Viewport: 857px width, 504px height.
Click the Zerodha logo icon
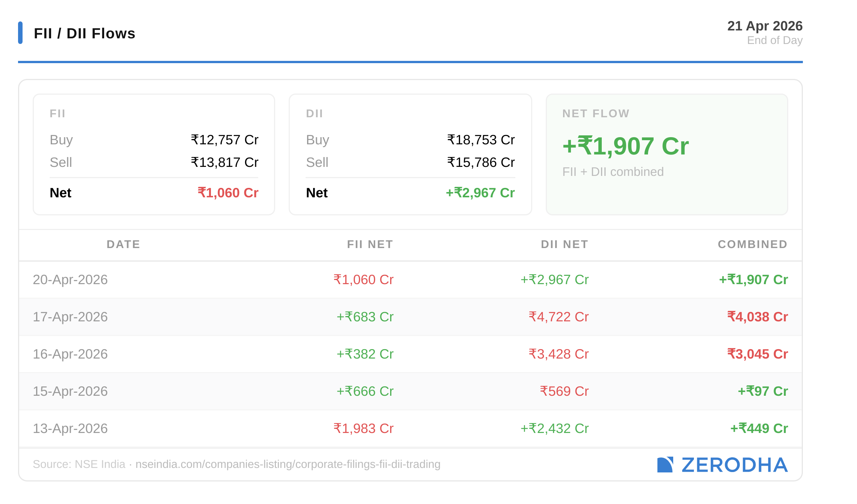(665, 465)
